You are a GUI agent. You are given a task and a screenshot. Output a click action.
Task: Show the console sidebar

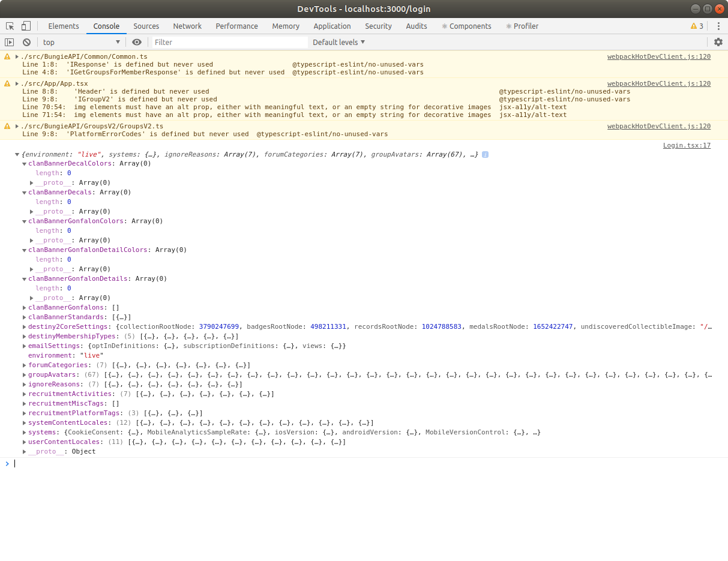pos(9,42)
